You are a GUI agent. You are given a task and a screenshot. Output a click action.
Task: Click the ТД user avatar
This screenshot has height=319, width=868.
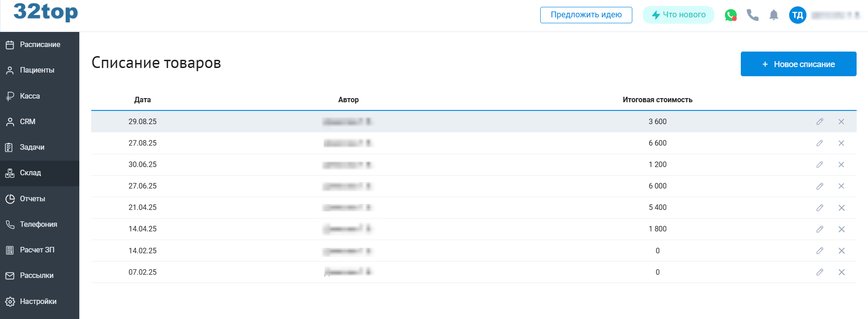click(x=797, y=15)
